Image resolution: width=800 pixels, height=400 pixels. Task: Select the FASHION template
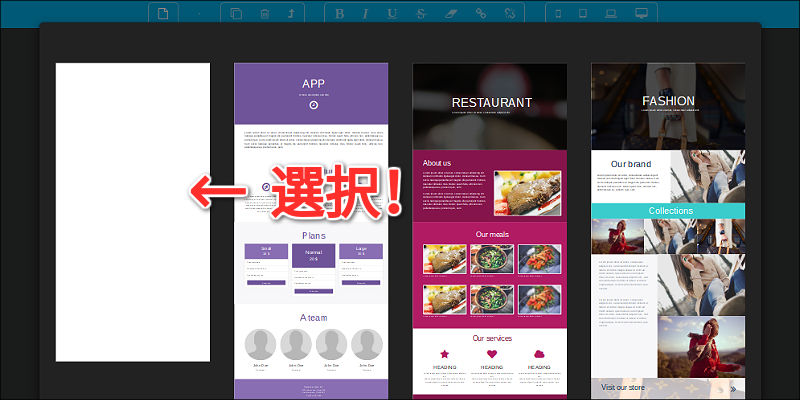tap(668, 231)
